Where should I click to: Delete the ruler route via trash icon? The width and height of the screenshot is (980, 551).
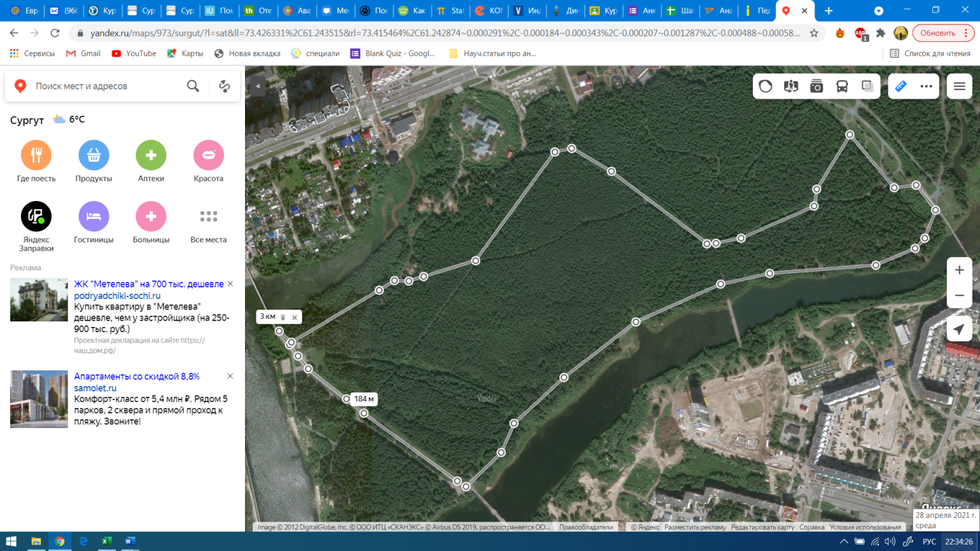283,317
